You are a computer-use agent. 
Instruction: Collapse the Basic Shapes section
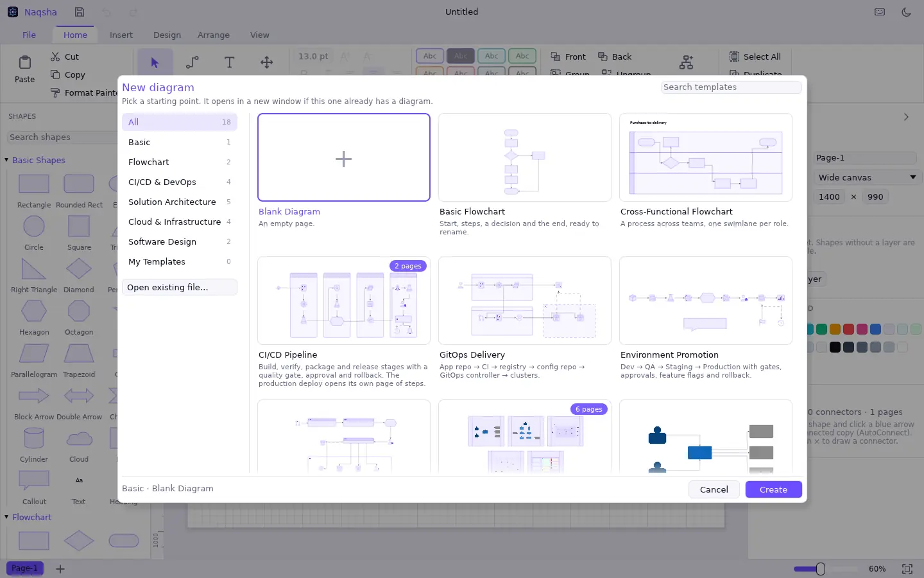coord(6,160)
